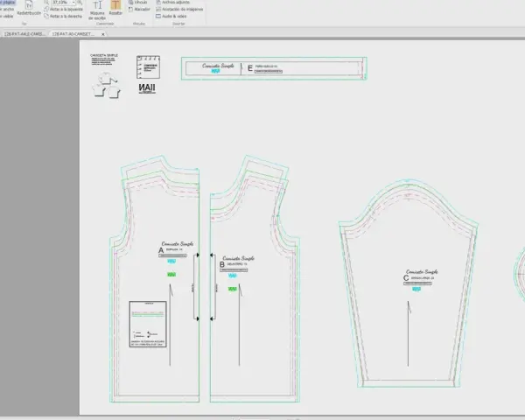Select the Máquina de escribir typewriter tool
This screenshot has height=420, width=525.
(97, 10)
